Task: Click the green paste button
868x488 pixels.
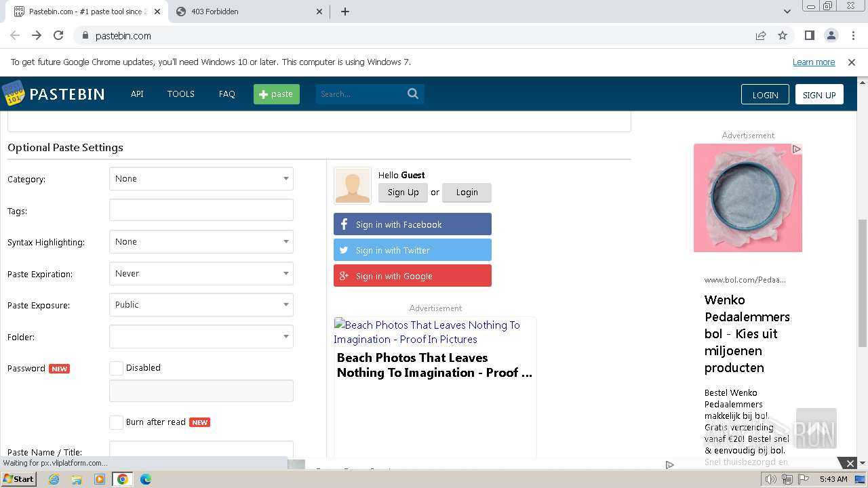Action: 277,94
